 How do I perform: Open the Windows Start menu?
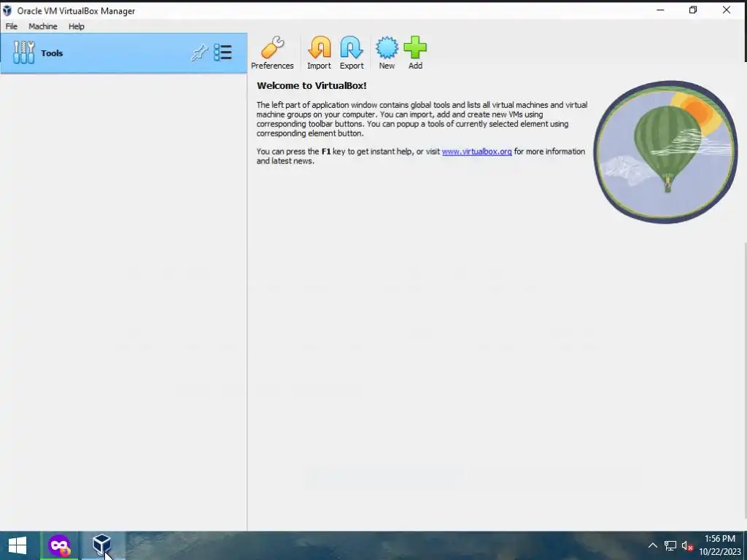[x=18, y=545]
